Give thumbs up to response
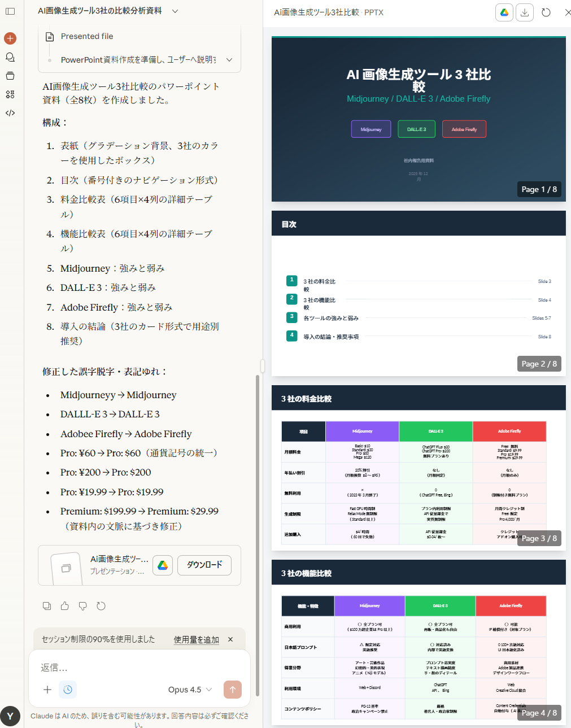This screenshot has width=571, height=728. [x=65, y=606]
